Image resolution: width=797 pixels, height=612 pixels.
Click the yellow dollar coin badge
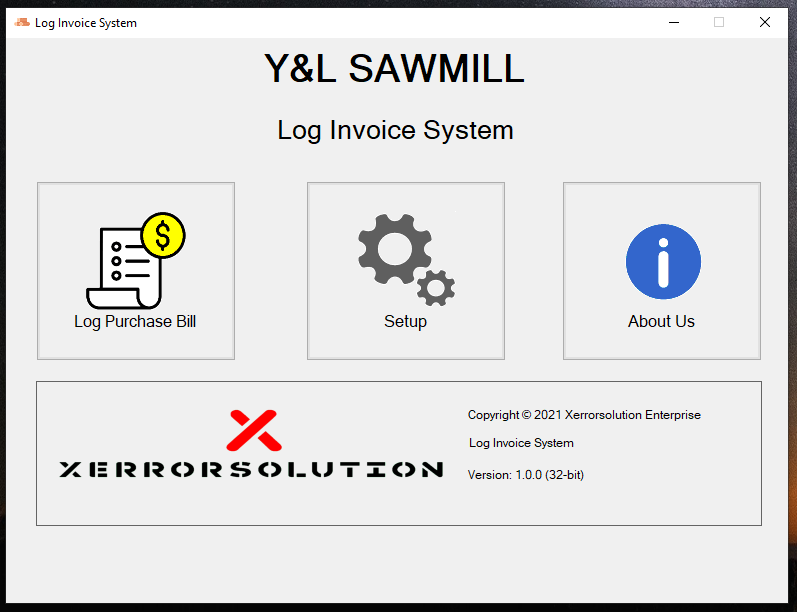(x=163, y=235)
